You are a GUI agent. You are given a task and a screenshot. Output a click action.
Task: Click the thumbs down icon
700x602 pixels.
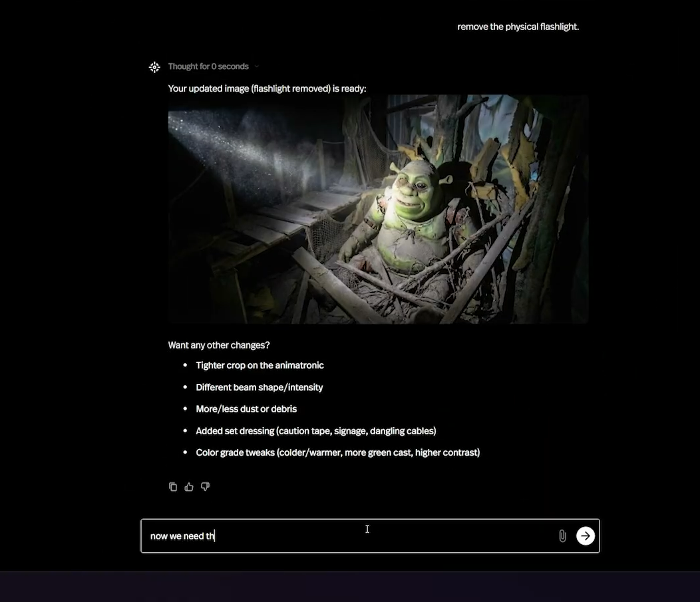205,487
